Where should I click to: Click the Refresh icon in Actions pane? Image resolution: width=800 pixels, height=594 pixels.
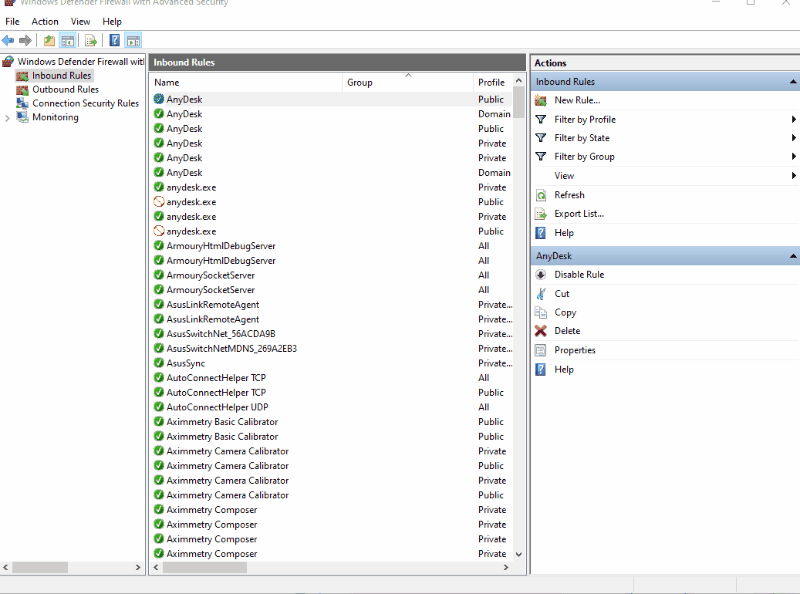click(541, 195)
